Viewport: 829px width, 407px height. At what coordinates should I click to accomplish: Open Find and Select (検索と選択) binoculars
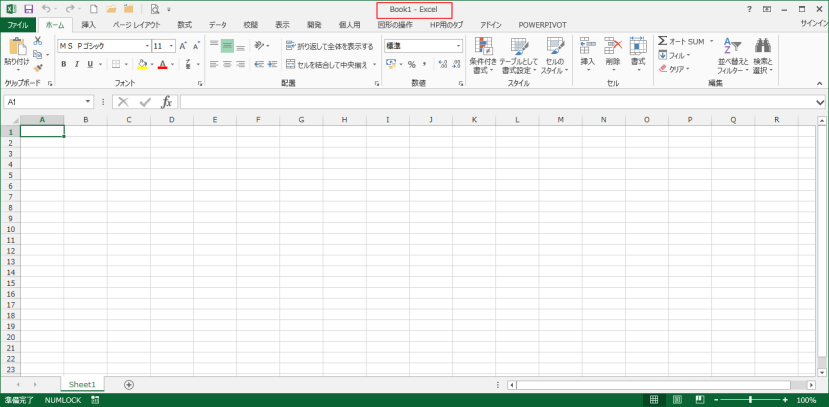coord(762,56)
